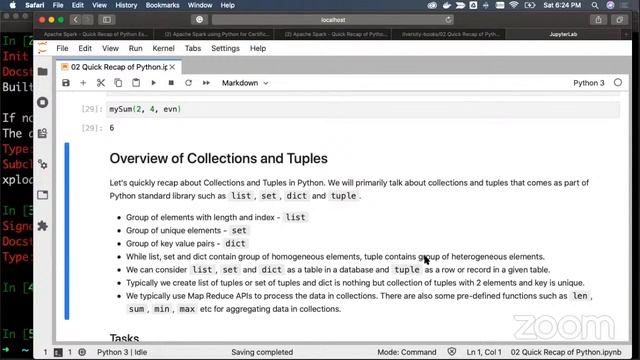This screenshot has width=640, height=360.
Task: Open the Safari Share button
Action: point(598,20)
